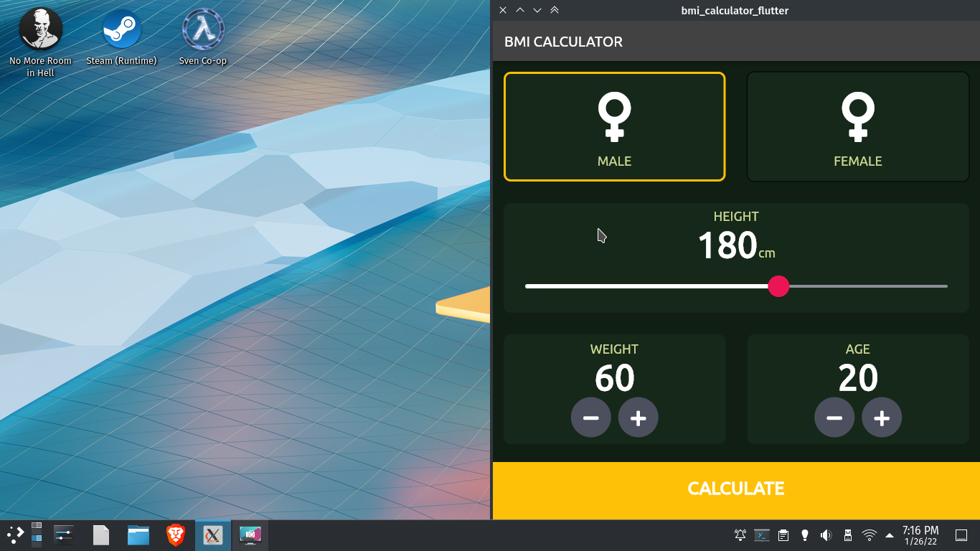Screen dimensions: 980x551
Task: Select the MALE option card
Action: coord(614,126)
